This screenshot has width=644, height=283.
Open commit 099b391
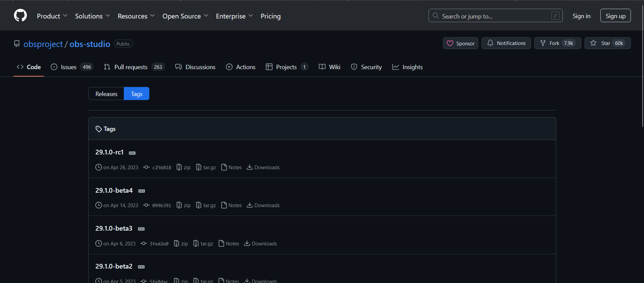click(x=157, y=205)
